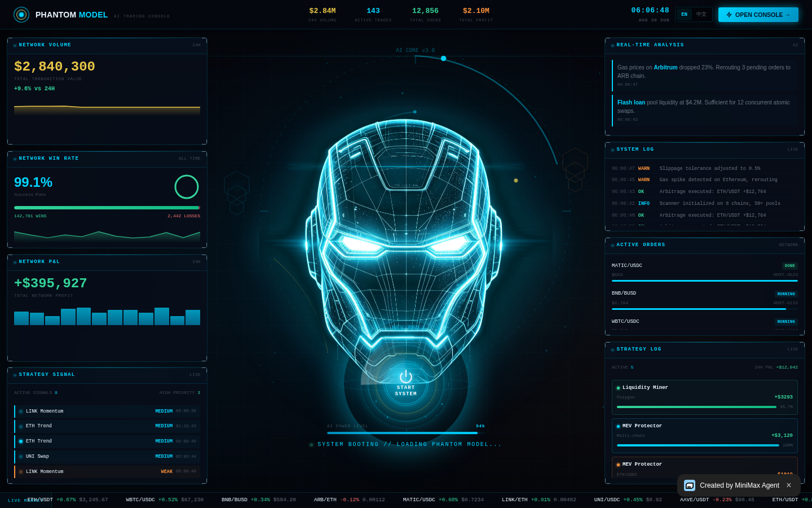Click the UNI/USDC pair in the ticker
The height and width of the screenshot is (508, 812).
[607, 500]
